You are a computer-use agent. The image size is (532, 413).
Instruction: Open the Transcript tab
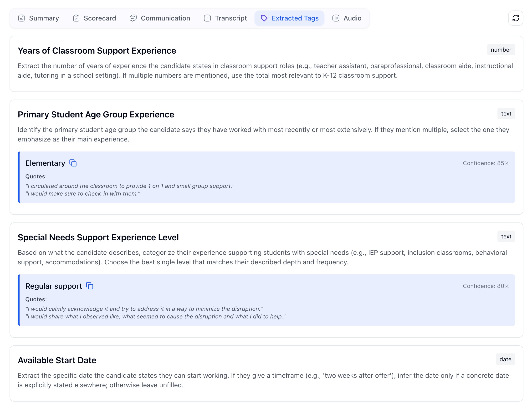pyautogui.click(x=231, y=18)
